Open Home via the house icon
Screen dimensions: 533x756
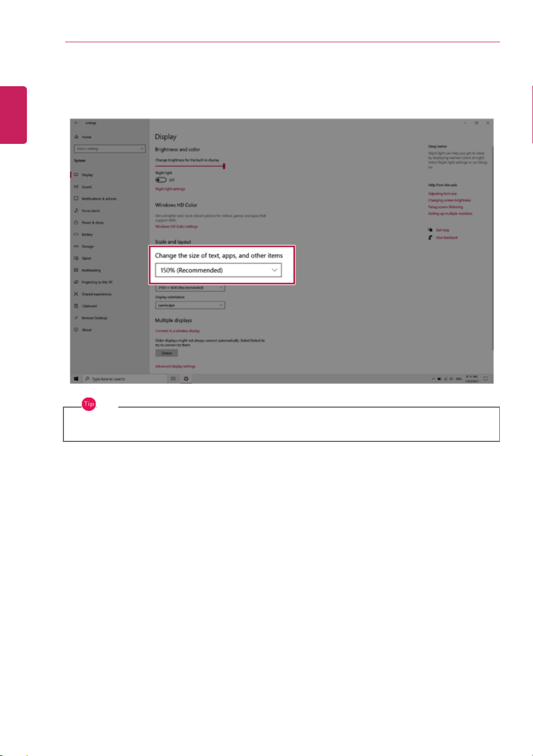[x=76, y=137]
